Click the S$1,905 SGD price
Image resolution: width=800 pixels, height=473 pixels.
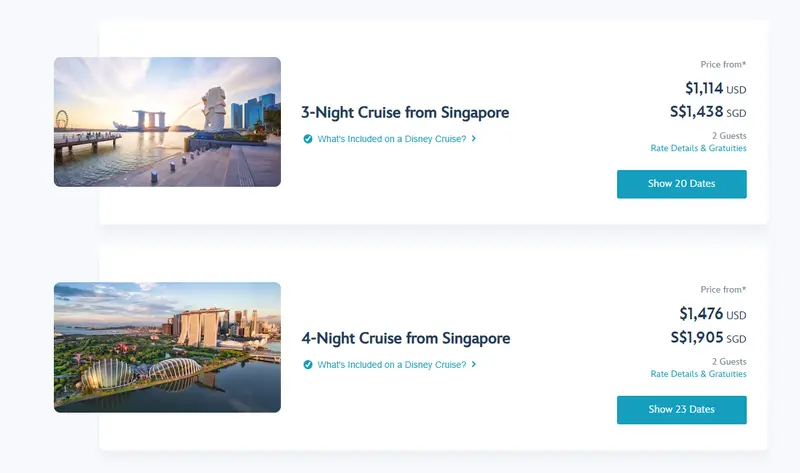click(709, 337)
